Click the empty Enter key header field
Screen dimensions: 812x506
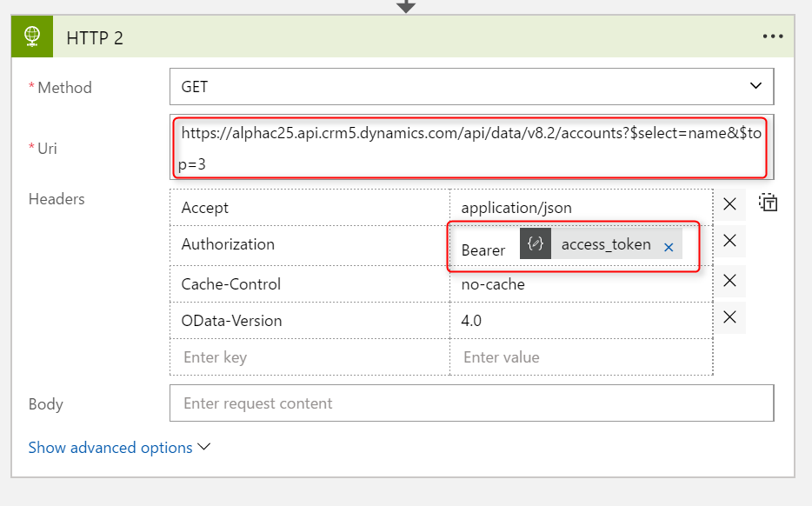coord(309,357)
